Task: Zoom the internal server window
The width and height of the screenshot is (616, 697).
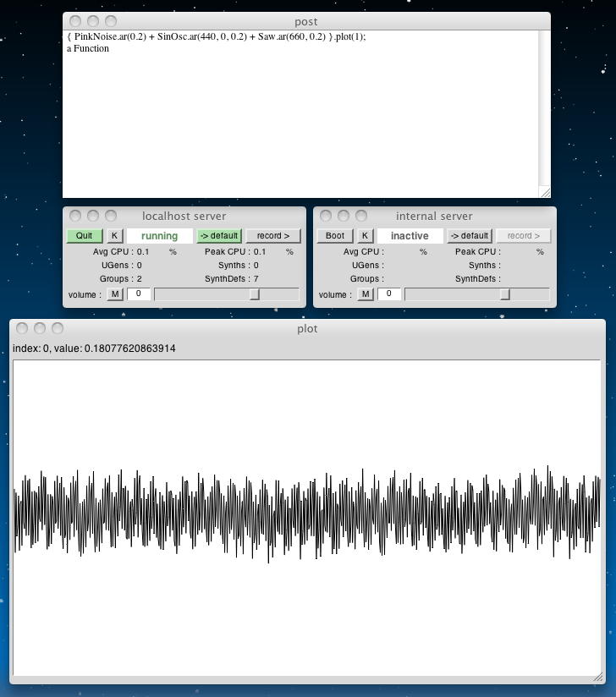Action: coord(361,216)
